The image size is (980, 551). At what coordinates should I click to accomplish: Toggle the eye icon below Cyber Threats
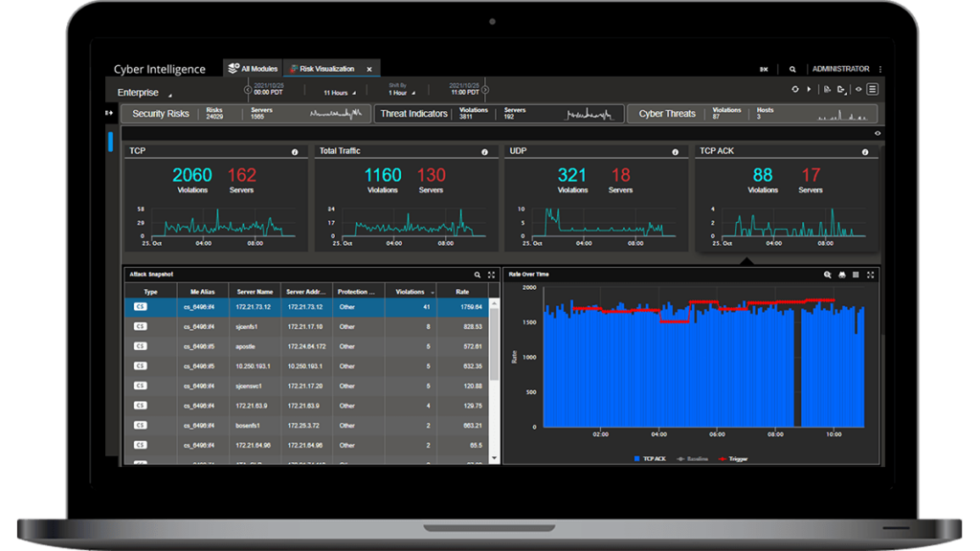[x=878, y=133]
